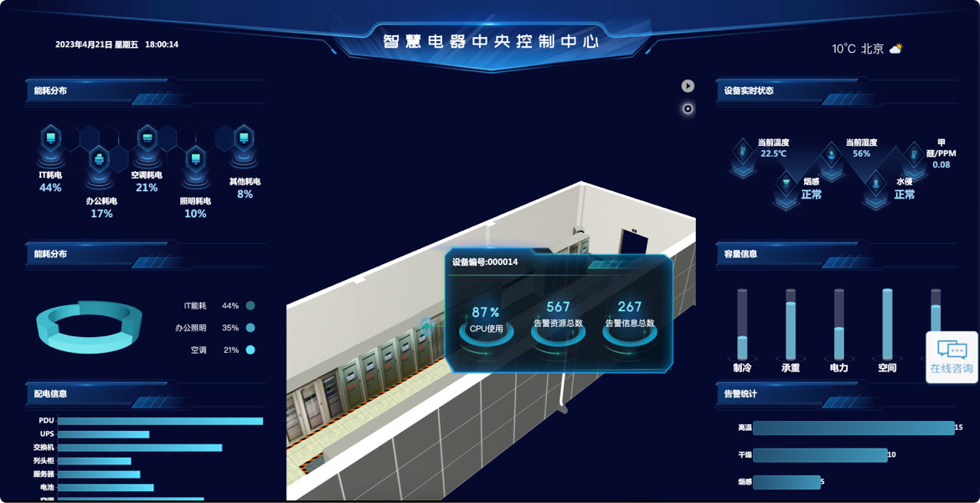The width and height of the screenshot is (980, 503).
Task: Click the 当前湿度 sensor icon
Action: pos(831,154)
